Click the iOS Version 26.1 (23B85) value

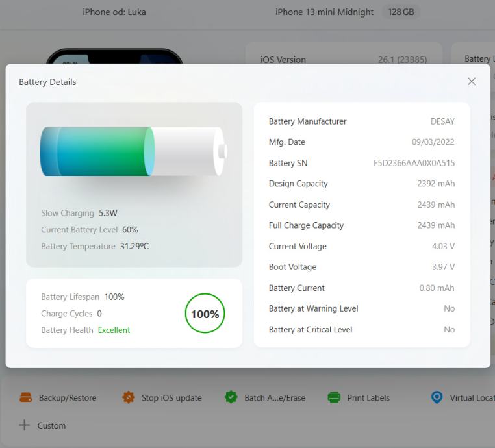pos(403,60)
